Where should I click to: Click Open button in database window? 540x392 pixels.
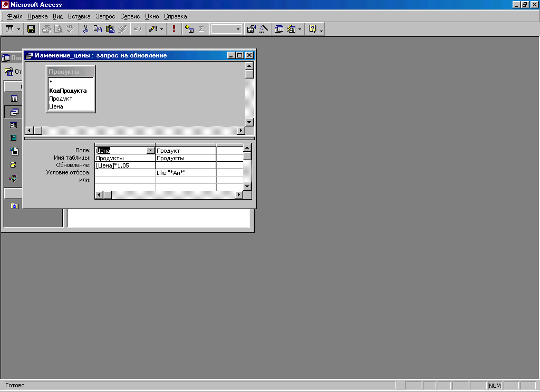(x=13, y=72)
